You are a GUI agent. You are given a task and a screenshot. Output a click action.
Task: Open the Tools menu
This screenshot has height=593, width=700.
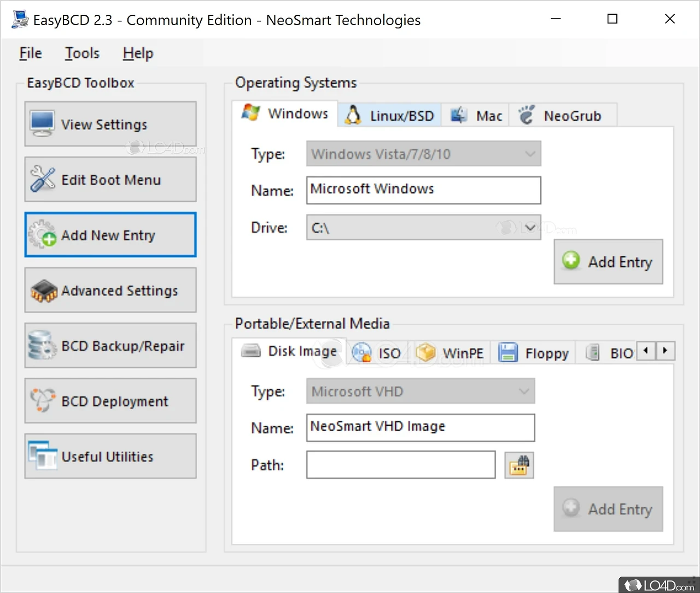[x=82, y=53]
